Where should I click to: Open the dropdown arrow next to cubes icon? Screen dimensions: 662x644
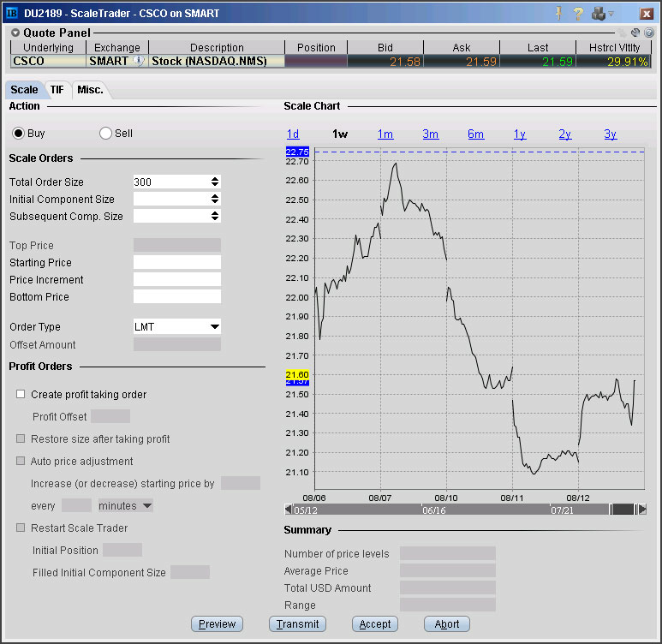[611, 14]
